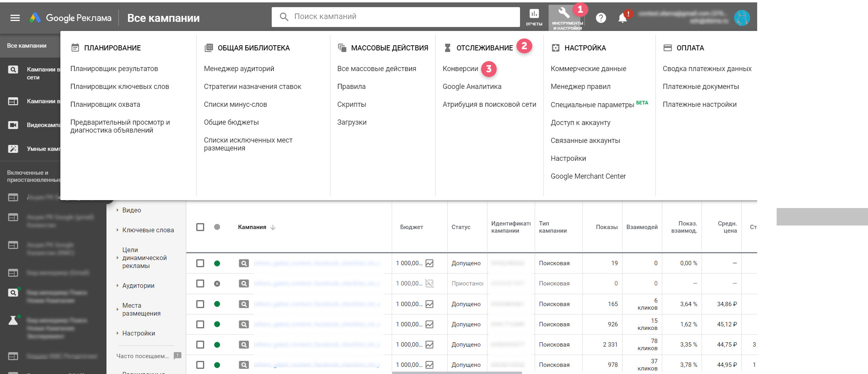Select Планировщик ключевых слов menu item
868x374 pixels.
120,87
